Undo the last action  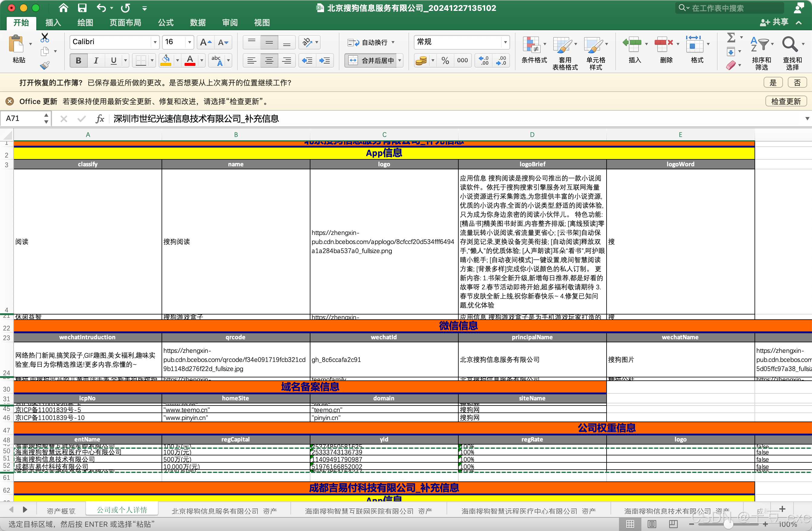click(101, 8)
